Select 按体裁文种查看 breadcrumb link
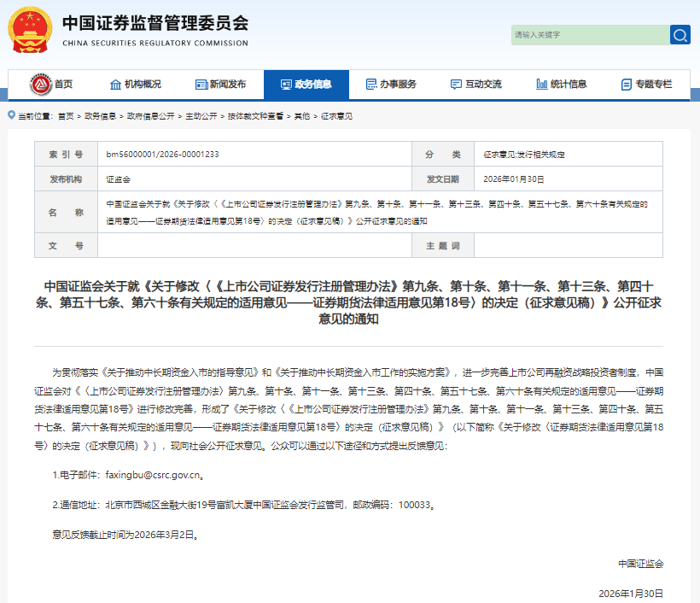 tap(254, 115)
